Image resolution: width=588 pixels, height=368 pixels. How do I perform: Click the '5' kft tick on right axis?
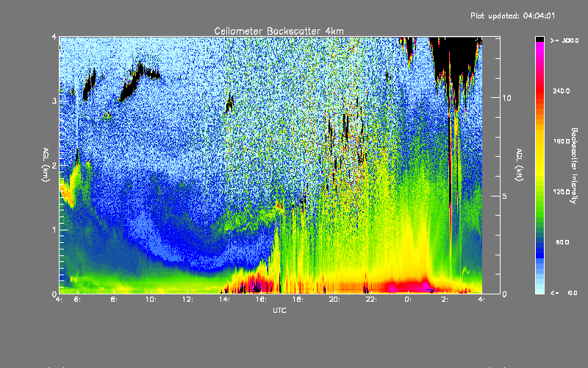(x=504, y=196)
